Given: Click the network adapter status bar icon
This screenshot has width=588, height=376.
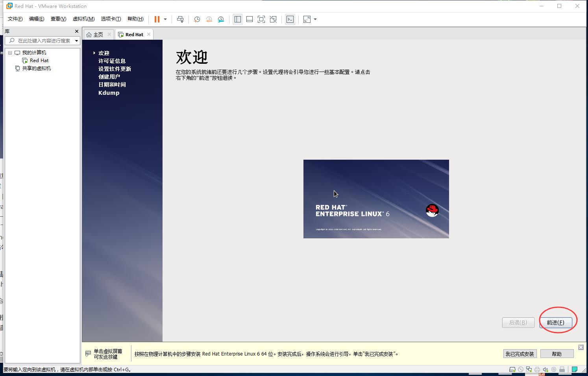Looking at the screenshot, I should coord(529,370).
